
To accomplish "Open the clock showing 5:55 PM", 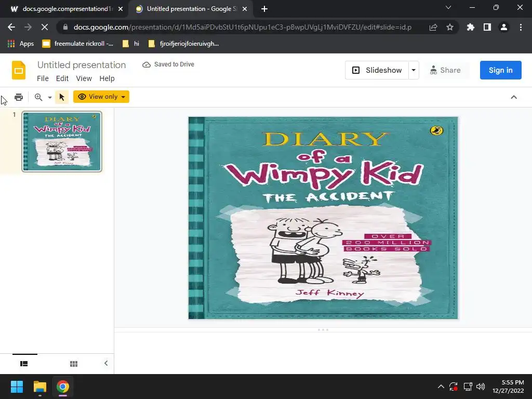I will point(508,387).
